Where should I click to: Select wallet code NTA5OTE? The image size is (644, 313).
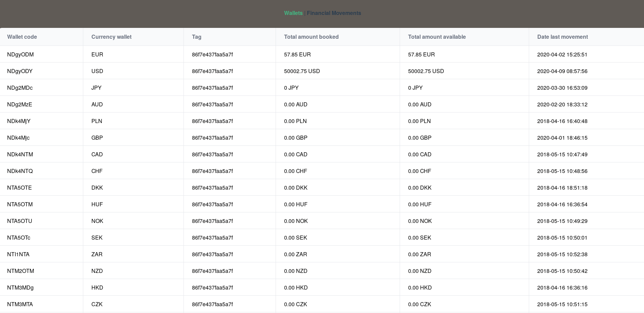click(x=19, y=188)
